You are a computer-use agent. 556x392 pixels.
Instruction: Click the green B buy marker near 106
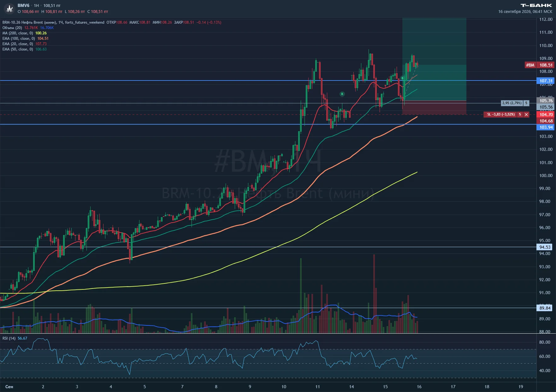[x=342, y=94]
